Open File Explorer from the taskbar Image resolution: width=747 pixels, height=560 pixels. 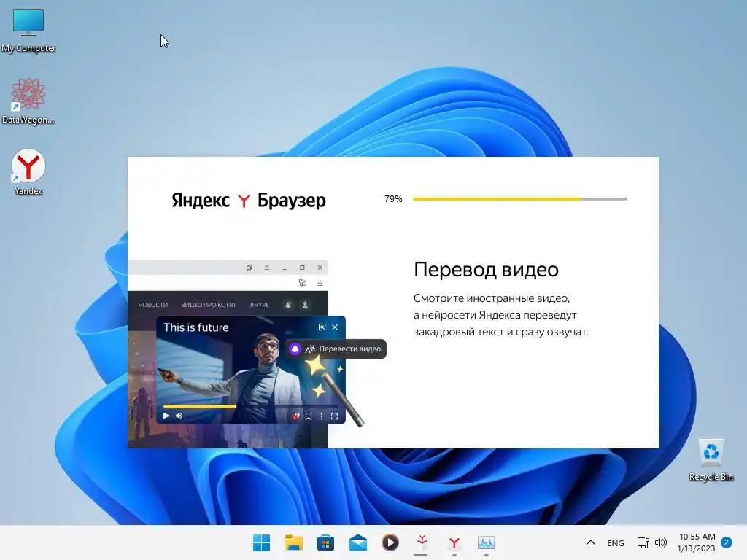point(293,542)
